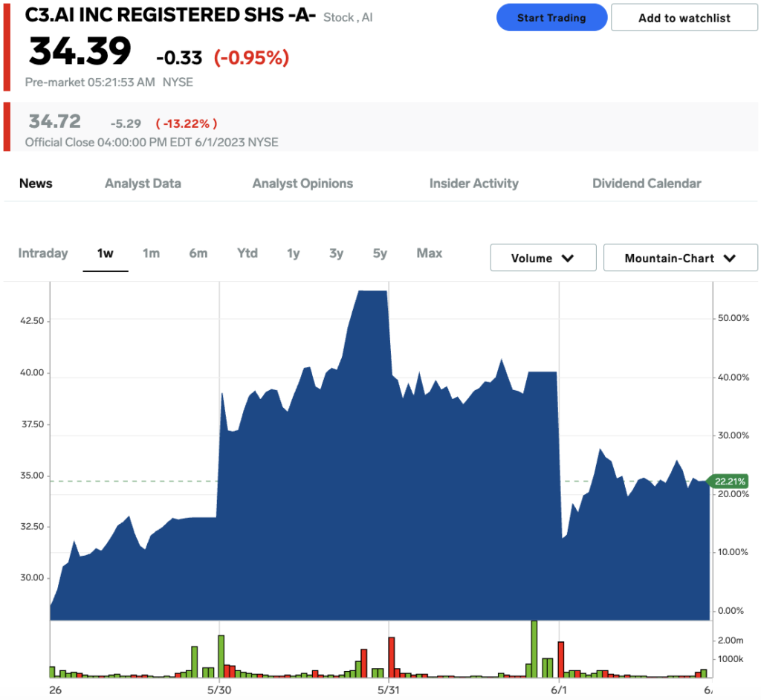Switch chart range to 5y
Viewport: 761px width, 700px height.
[x=380, y=253]
